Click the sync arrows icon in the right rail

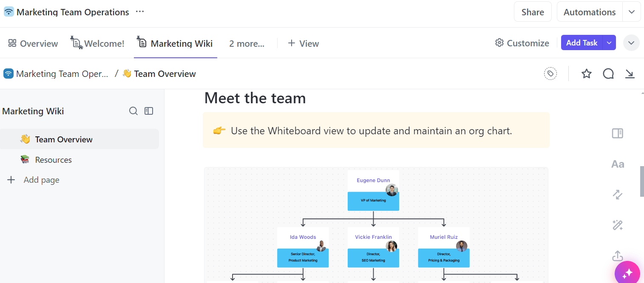point(618,195)
